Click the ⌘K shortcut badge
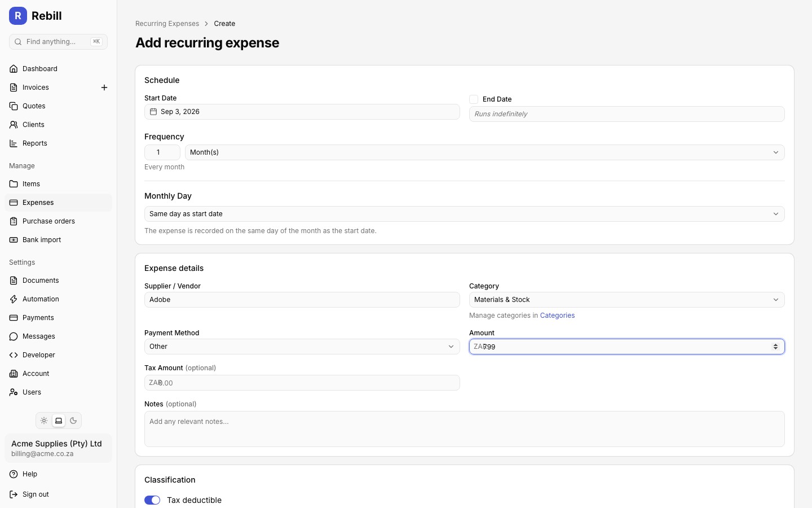812x508 pixels. click(96, 42)
